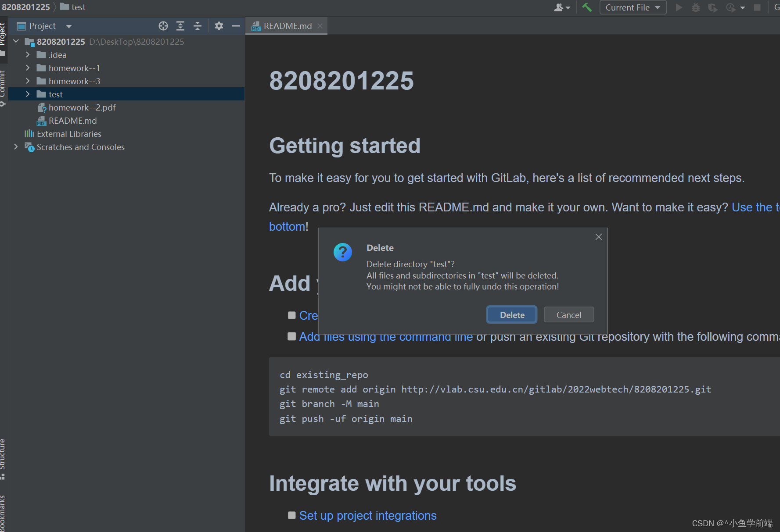Click the Profiler clock run icon
Viewport: 780px width, 532px height.
click(x=731, y=7)
